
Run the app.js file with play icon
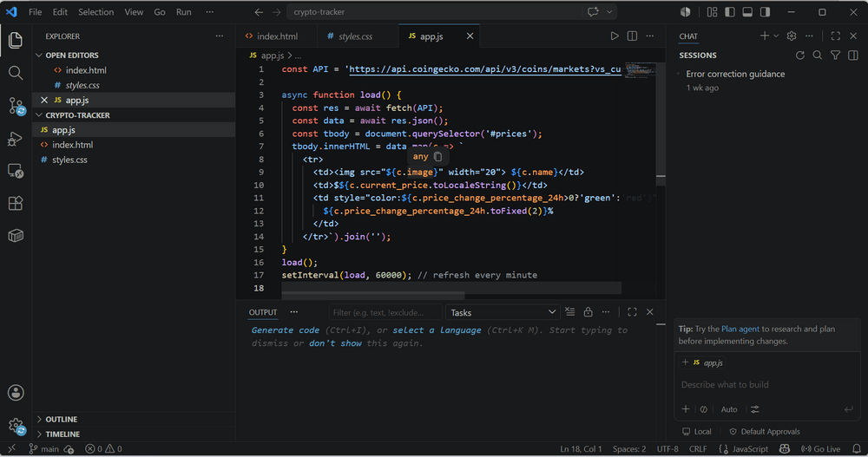click(x=615, y=36)
